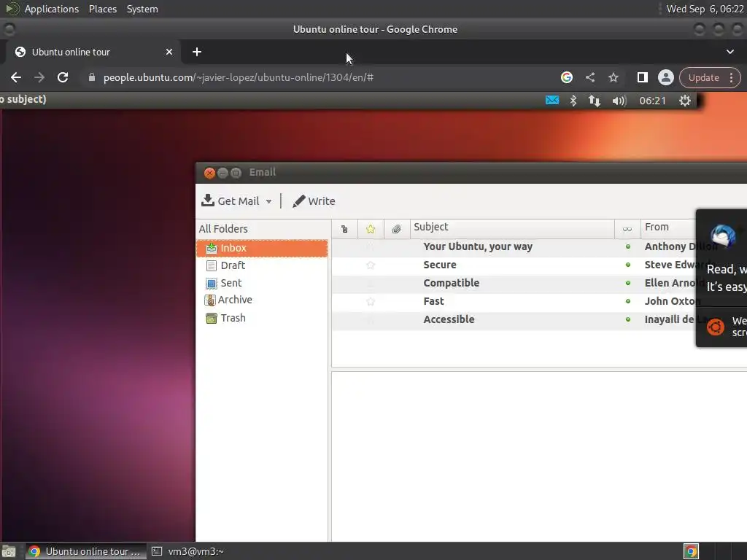Click the Ubuntu logo in the tour panel
Viewport: 747px width, 560px height.
(715, 327)
